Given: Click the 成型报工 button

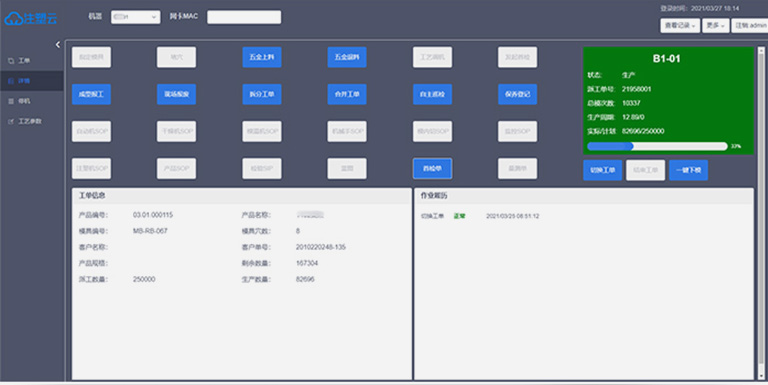Looking at the screenshot, I should (91, 94).
